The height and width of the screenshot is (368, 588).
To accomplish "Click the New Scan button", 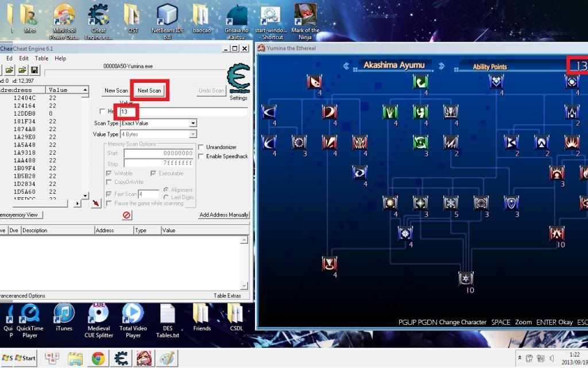I will click(x=116, y=90).
